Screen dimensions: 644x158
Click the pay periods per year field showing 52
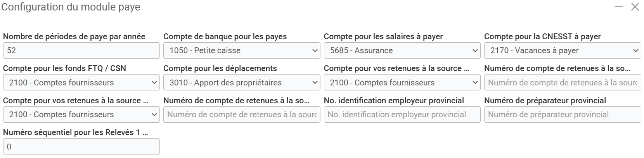pyautogui.click(x=81, y=50)
